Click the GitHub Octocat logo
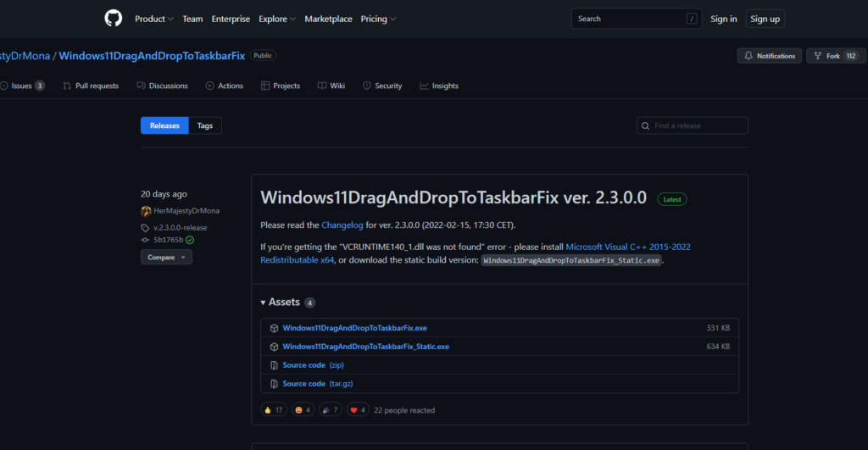 pyautogui.click(x=113, y=19)
